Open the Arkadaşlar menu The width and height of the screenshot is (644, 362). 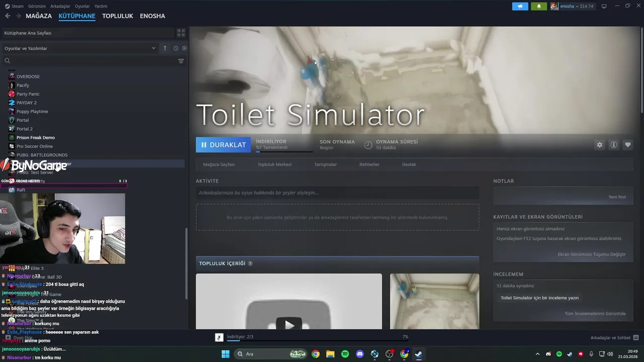pos(60,6)
